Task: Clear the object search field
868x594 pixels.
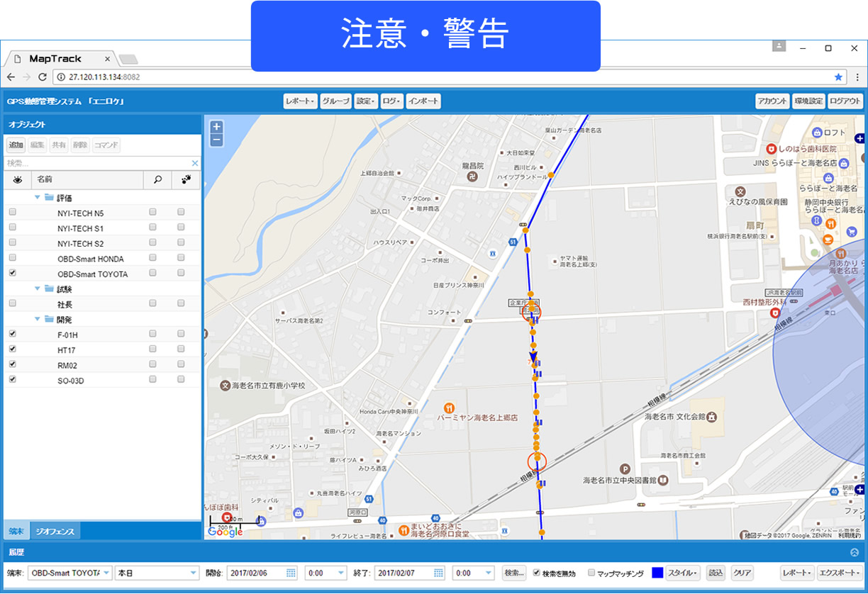Action: tap(195, 164)
